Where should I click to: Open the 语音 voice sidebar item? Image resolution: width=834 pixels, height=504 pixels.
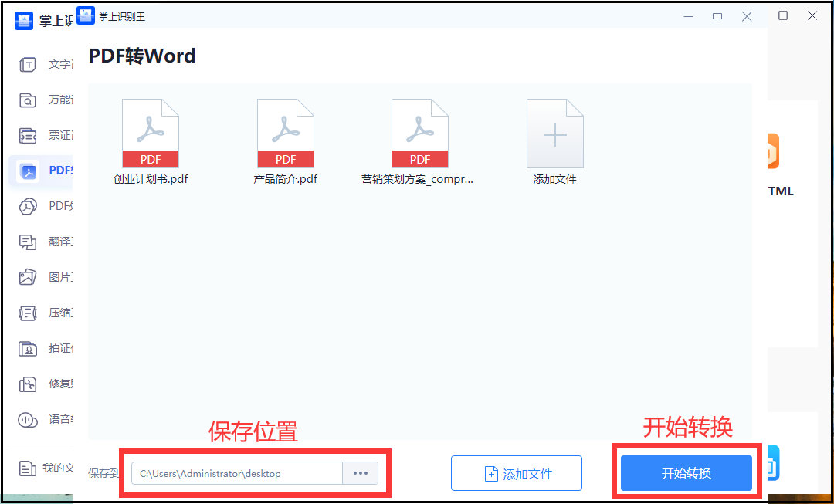pos(46,419)
